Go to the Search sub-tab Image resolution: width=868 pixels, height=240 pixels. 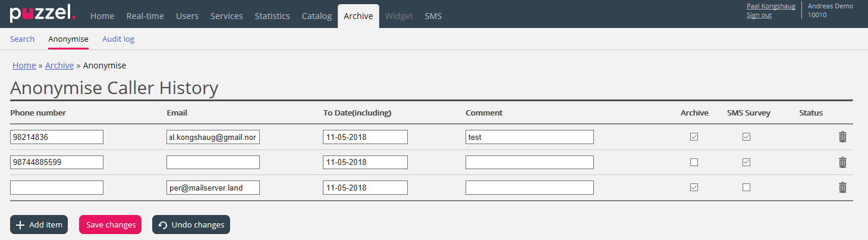point(22,39)
